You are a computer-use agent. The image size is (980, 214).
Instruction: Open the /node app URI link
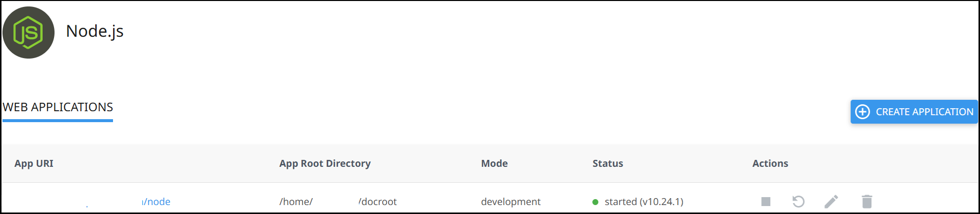coord(157,202)
